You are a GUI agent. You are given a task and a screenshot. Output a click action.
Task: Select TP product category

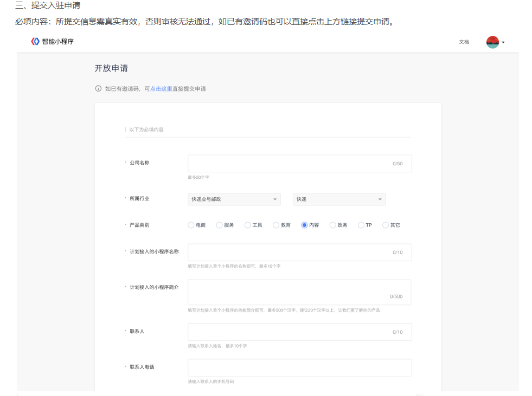361,225
